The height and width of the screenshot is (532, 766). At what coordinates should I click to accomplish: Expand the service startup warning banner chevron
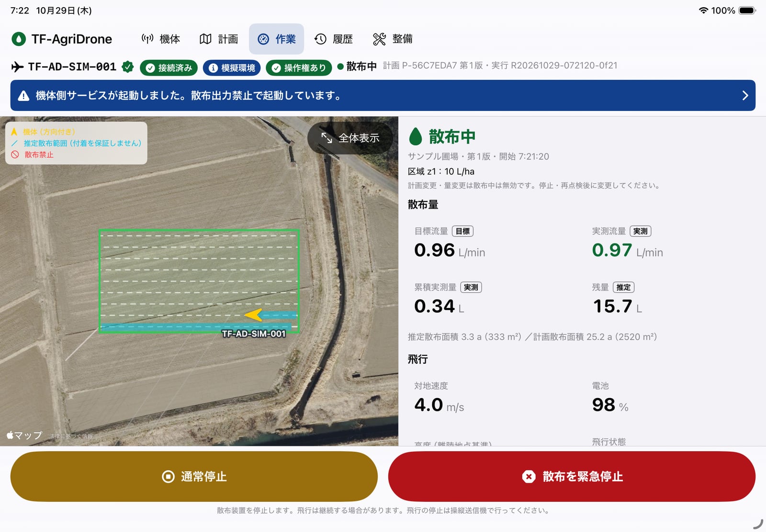[x=745, y=96]
